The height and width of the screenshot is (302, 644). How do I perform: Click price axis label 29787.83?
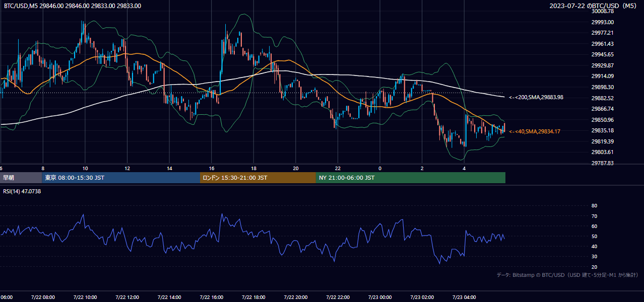pos(602,163)
